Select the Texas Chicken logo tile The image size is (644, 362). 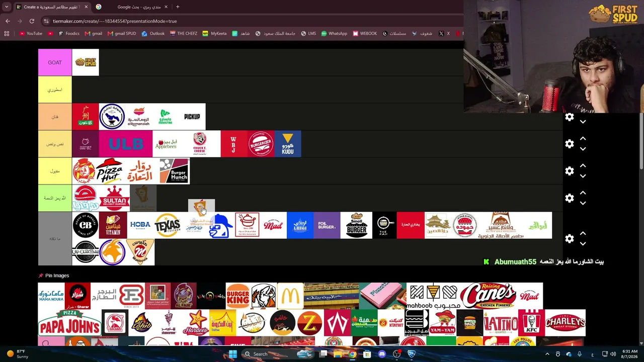167,225
